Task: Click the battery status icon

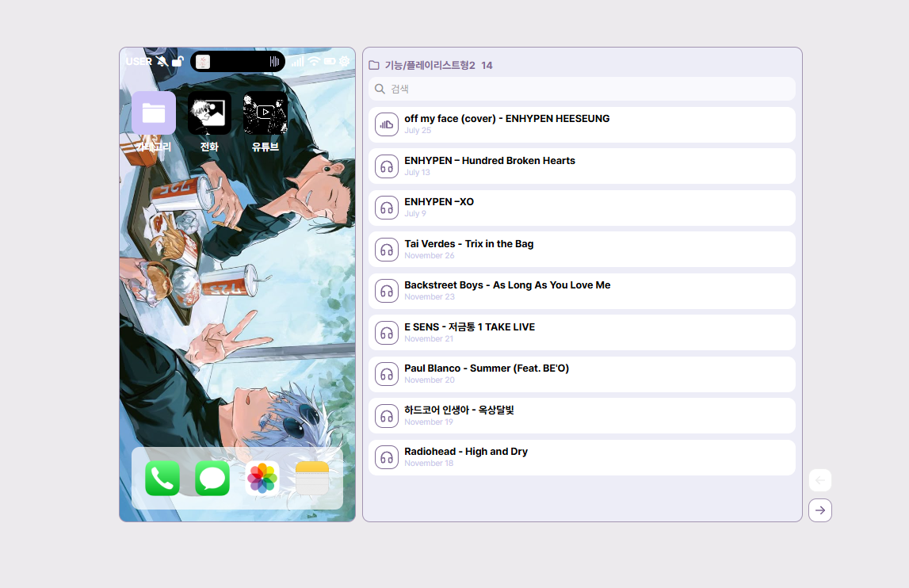Action: [x=330, y=62]
